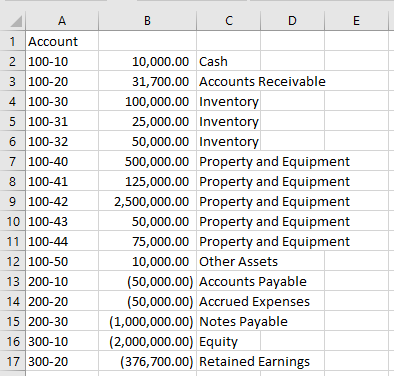This screenshot has width=394, height=376.
Task: Select row 1 header
Action: 13,41
